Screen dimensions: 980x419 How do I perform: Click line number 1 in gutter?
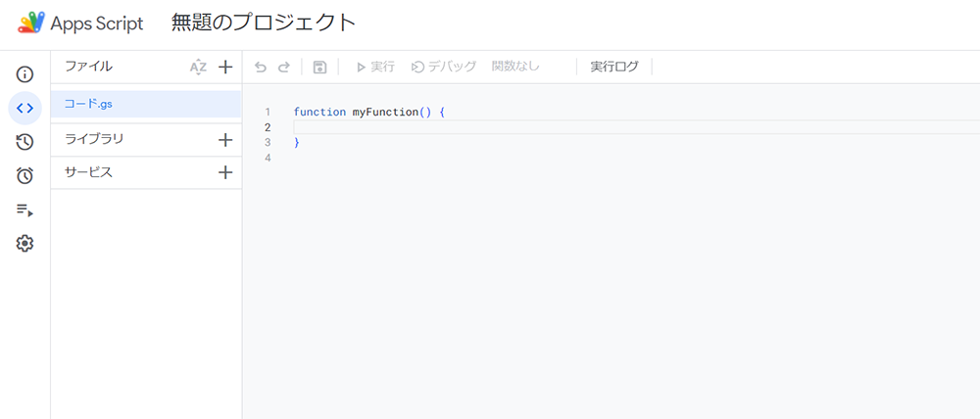coord(268,113)
